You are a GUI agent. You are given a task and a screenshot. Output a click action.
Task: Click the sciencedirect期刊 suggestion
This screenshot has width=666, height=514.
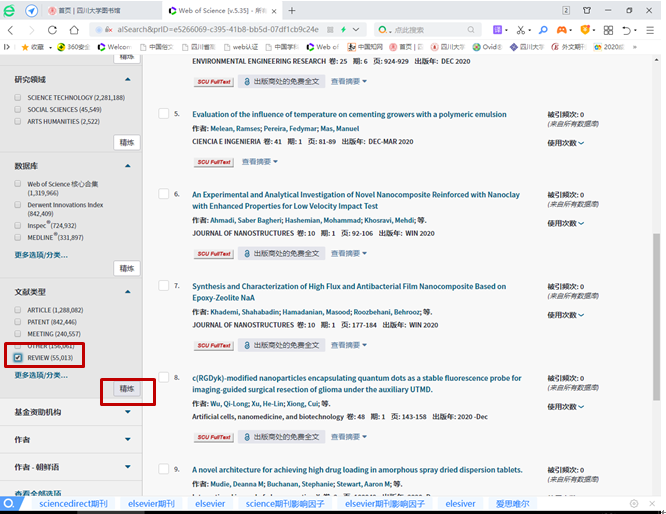coord(73,504)
